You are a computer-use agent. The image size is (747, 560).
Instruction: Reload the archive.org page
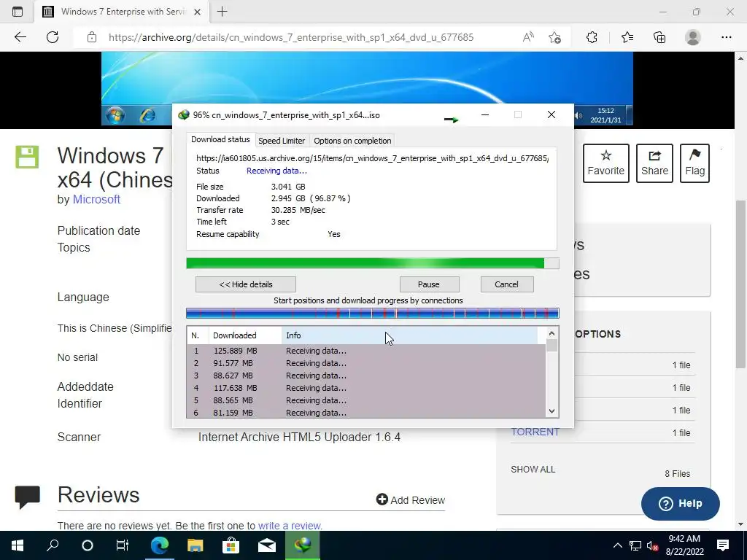pyautogui.click(x=53, y=37)
